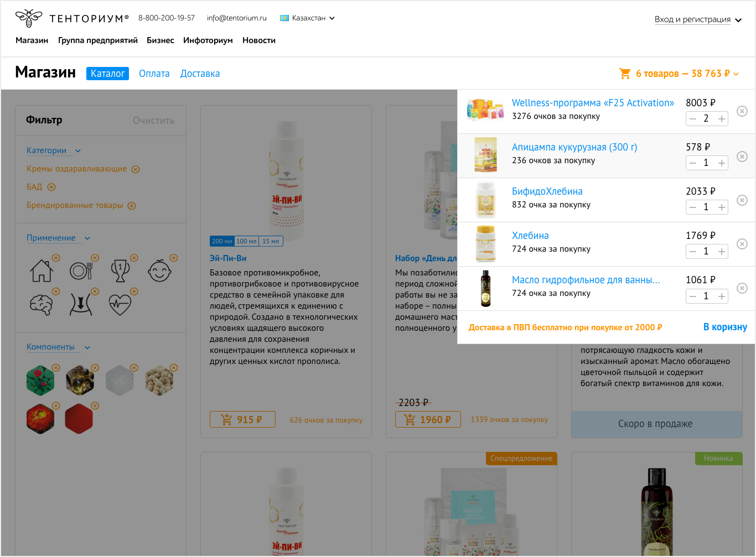756x557 pixels.
Task: Click the shopping cart icon in header
Action: pos(625,74)
